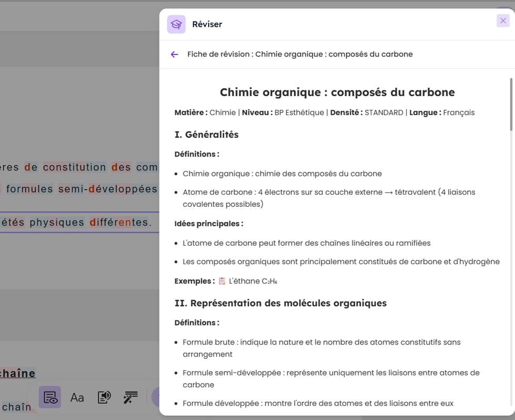
Task: Open the magic wand text tool
Action: 130,397
